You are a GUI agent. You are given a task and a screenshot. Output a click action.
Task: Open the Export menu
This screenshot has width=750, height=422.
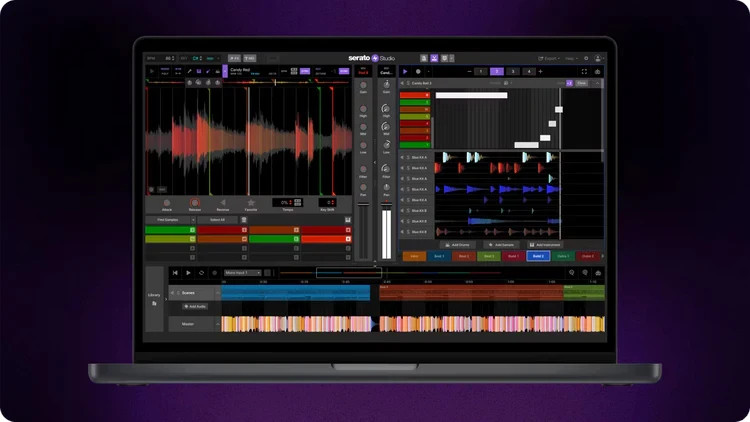pos(548,58)
